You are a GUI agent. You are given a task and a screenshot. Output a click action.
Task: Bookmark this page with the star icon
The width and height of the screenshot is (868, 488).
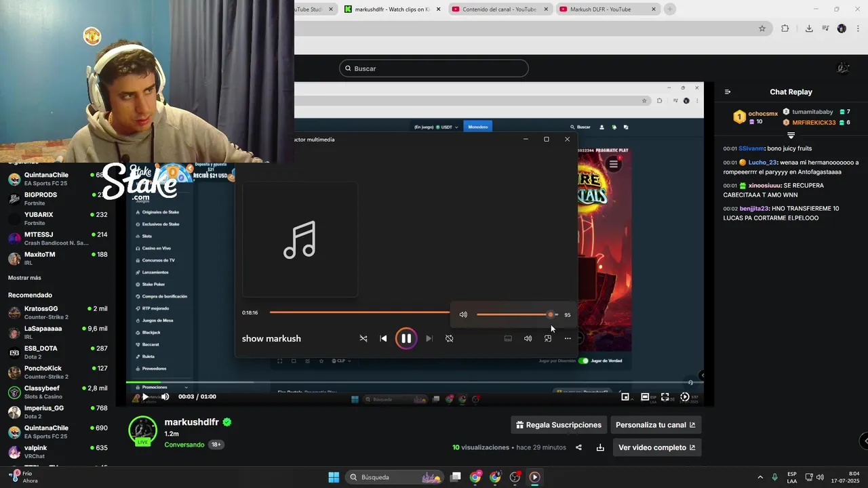(x=762, y=28)
